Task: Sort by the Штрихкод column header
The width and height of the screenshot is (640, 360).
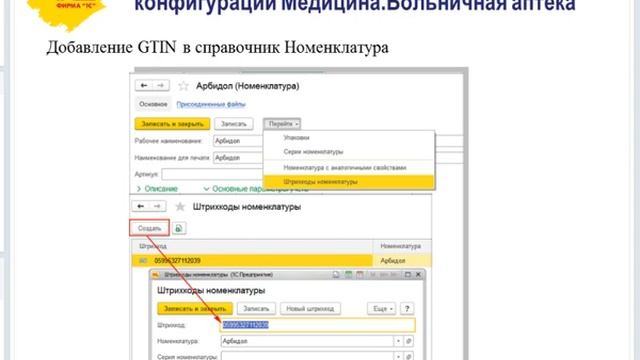Action: point(252,246)
